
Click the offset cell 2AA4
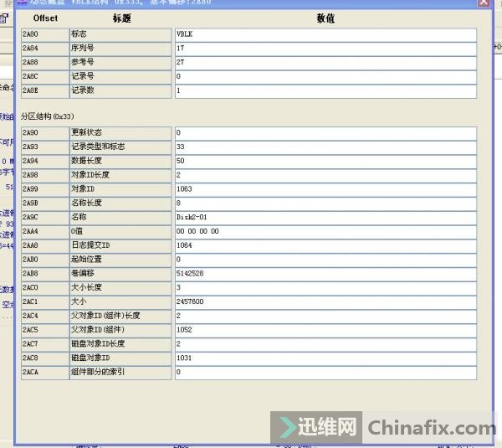(45, 232)
